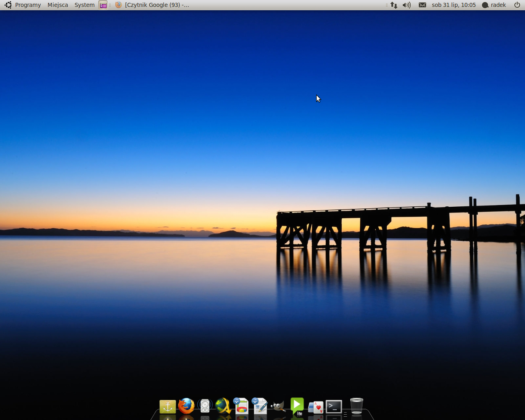Open the Trash in the dock
525x420 pixels.
[356, 406]
